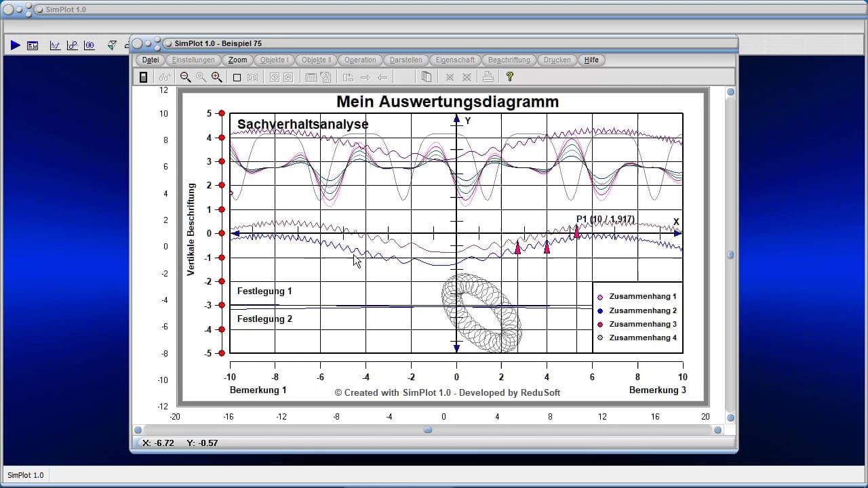
Task: Click the 3D prism icon in main toolbar
Action: [112, 45]
